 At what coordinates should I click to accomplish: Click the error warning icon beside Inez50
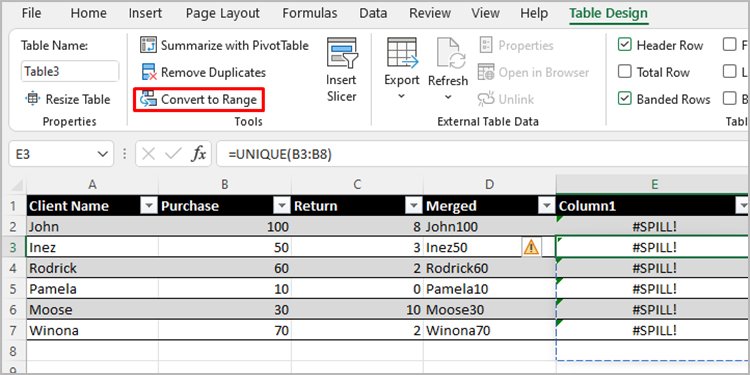tap(531, 247)
